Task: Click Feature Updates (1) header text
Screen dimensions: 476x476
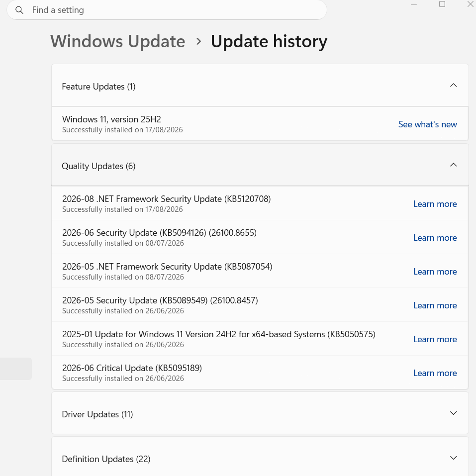Action: (x=98, y=87)
